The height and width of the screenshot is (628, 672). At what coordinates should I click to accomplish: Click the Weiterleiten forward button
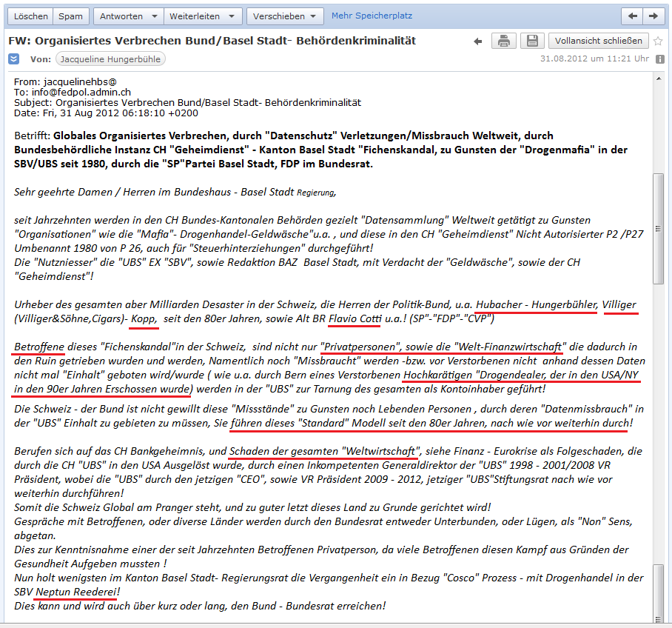[x=194, y=16]
